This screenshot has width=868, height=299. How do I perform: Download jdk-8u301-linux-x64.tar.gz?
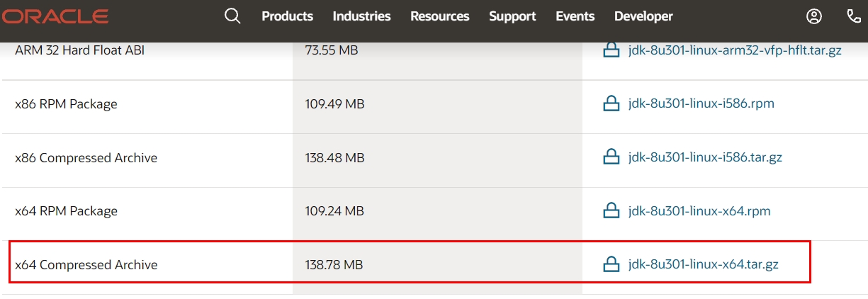pos(703,265)
